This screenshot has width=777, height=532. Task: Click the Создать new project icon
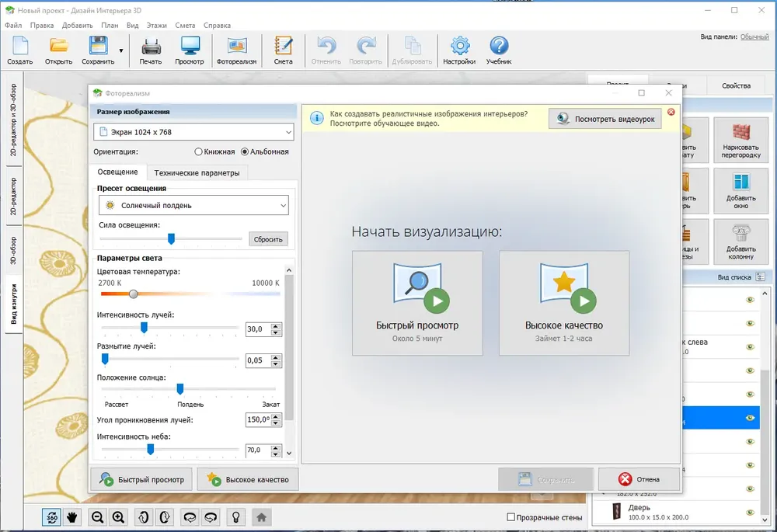(20, 50)
